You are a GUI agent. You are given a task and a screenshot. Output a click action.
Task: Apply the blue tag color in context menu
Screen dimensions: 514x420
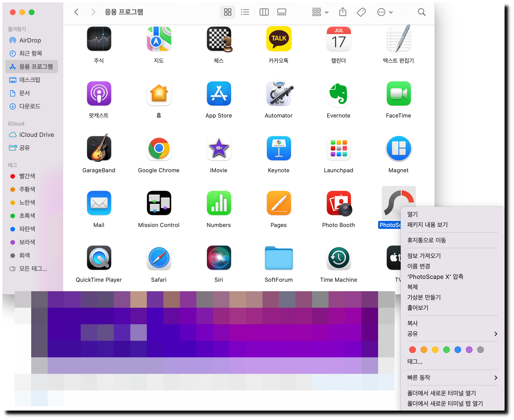458,350
